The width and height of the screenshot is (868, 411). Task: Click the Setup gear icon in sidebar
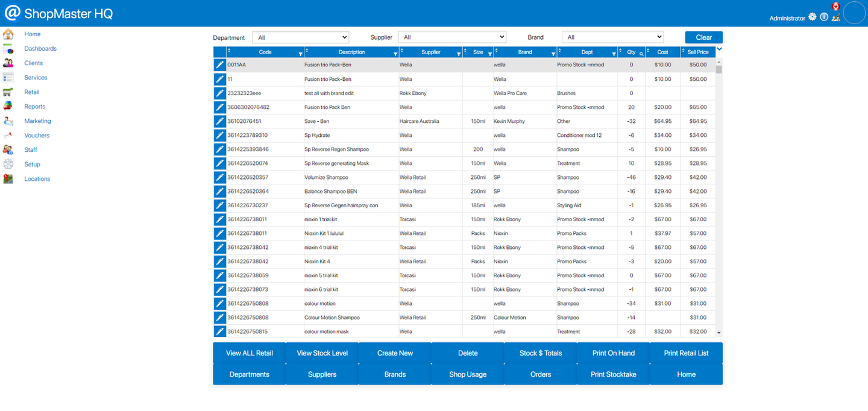(x=8, y=164)
